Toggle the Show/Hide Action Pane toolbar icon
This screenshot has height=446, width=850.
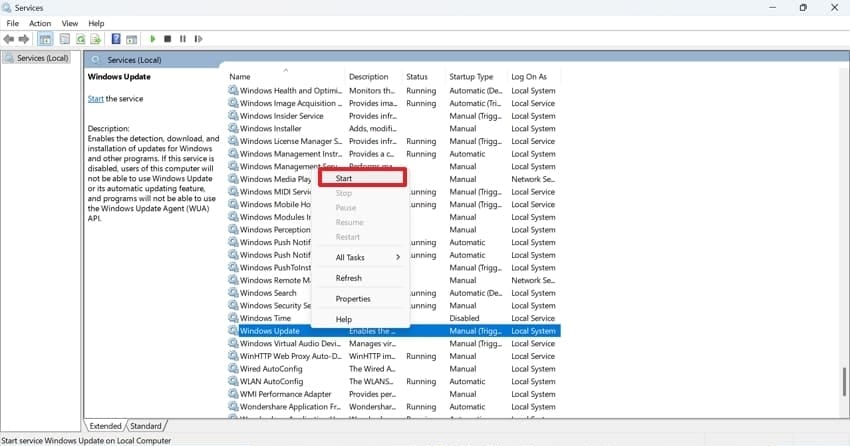[x=131, y=39]
